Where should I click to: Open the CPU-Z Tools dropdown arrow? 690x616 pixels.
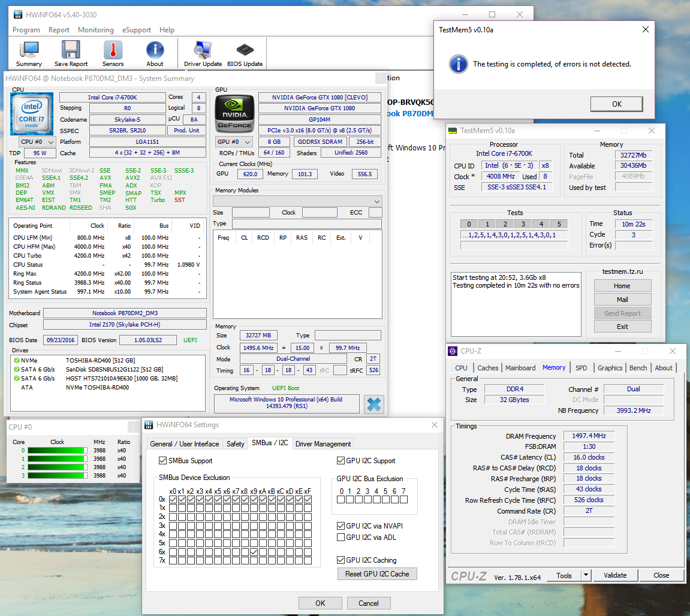(586, 575)
